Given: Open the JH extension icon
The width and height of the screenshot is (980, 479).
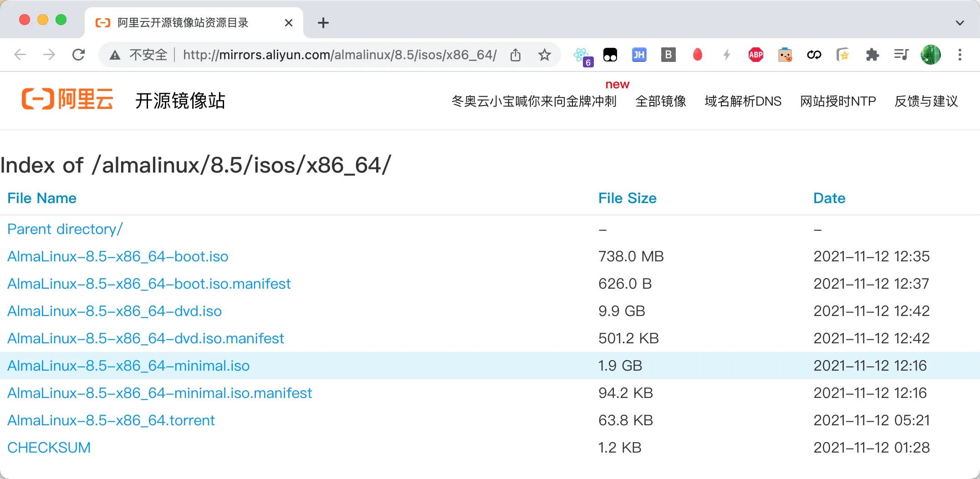Looking at the screenshot, I should [x=639, y=55].
